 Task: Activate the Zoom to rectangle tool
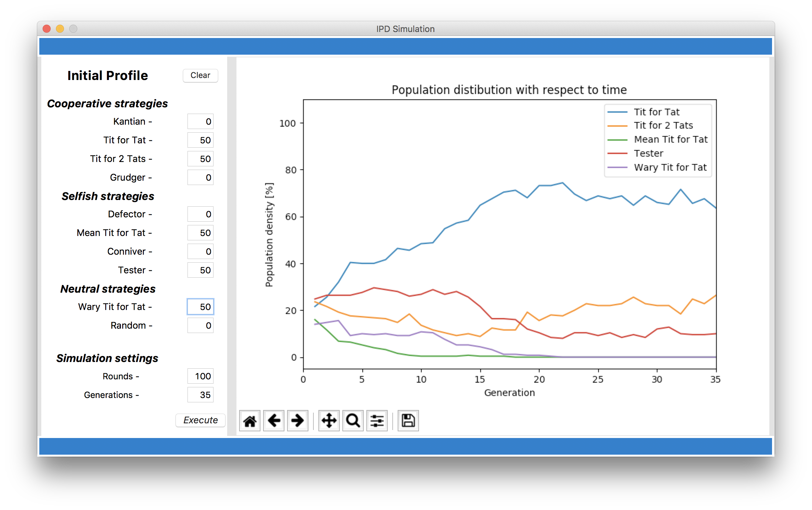tap(353, 421)
